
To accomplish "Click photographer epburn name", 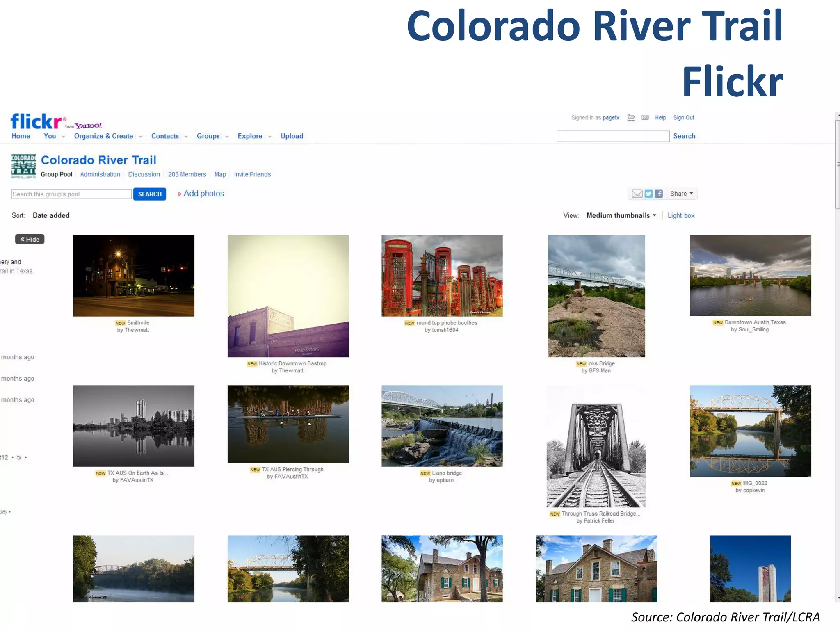I will pos(445,480).
